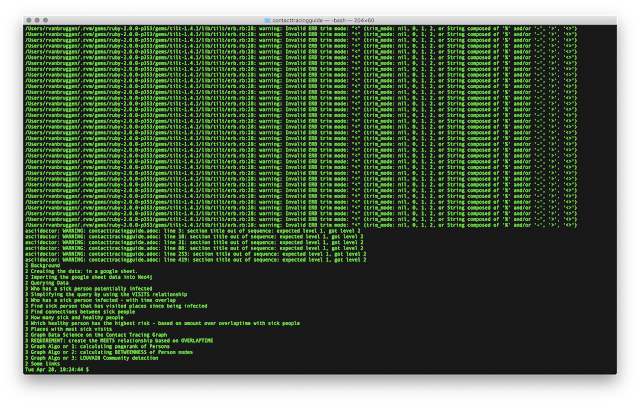Click 'Graph Algo nr 1: calculating pagerank' line
The height and width of the screenshot is (405, 640).
click(98, 346)
